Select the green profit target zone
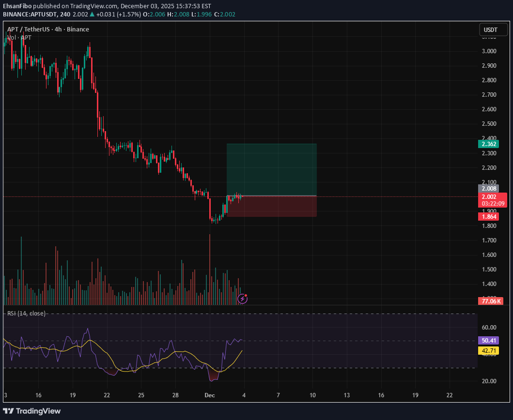 pyautogui.click(x=271, y=169)
